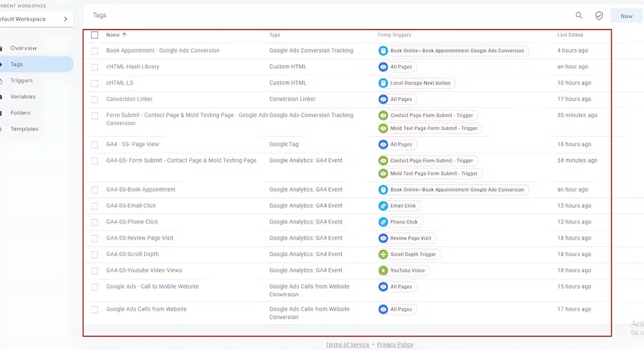Click the Phone Click trigger icon
This screenshot has width=644, height=350.
click(383, 222)
